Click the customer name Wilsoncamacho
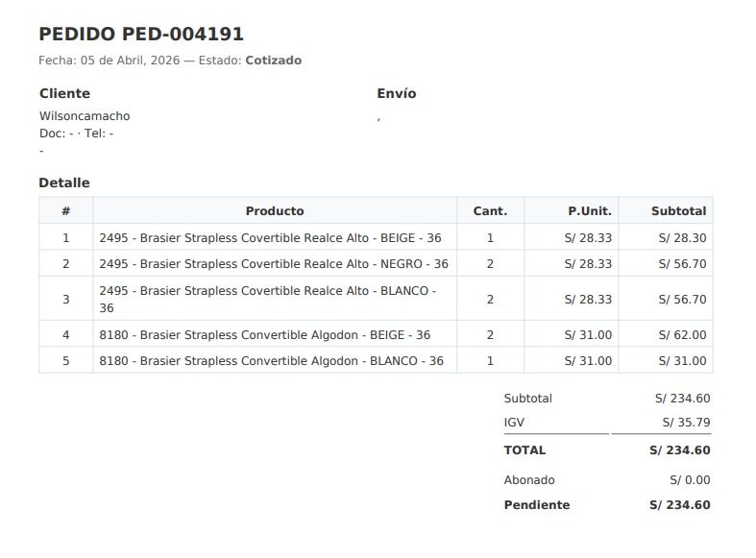Viewport: 756px width, 558px height. 85,116
